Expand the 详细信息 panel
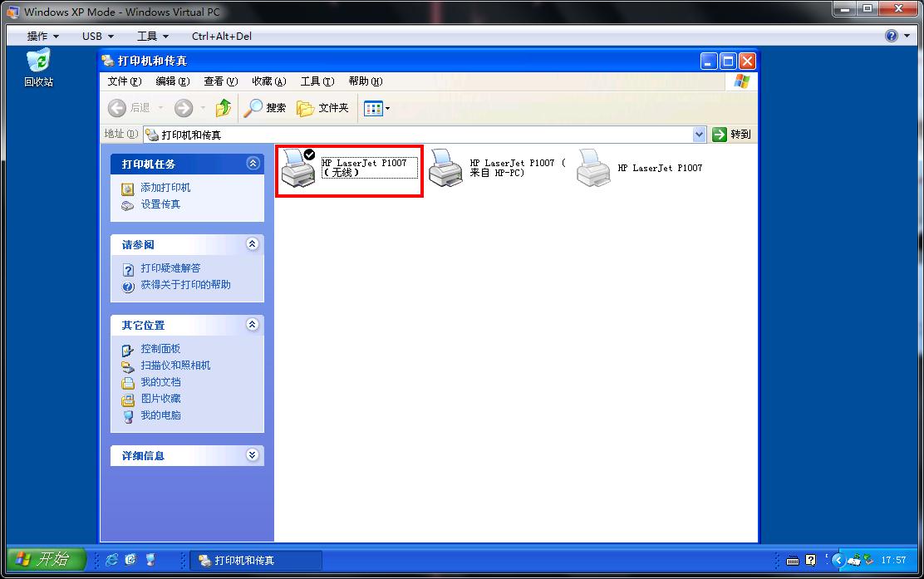The width and height of the screenshot is (924, 579). click(x=253, y=454)
